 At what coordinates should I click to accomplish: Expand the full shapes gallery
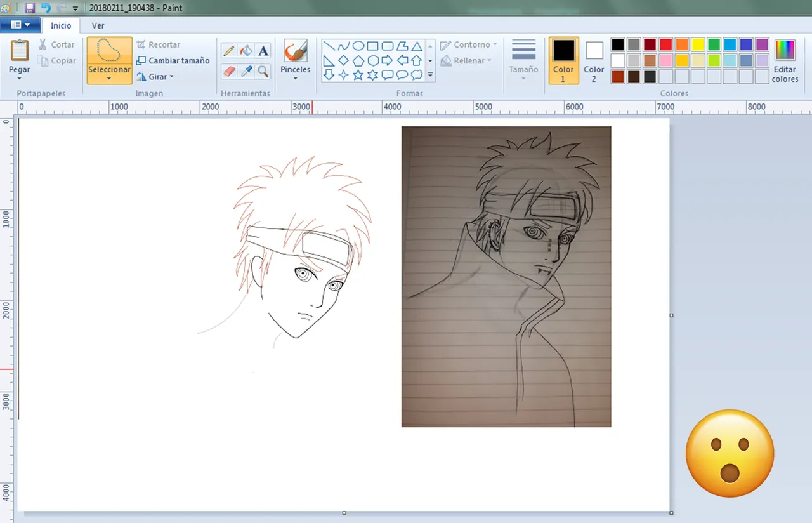tap(430, 75)
